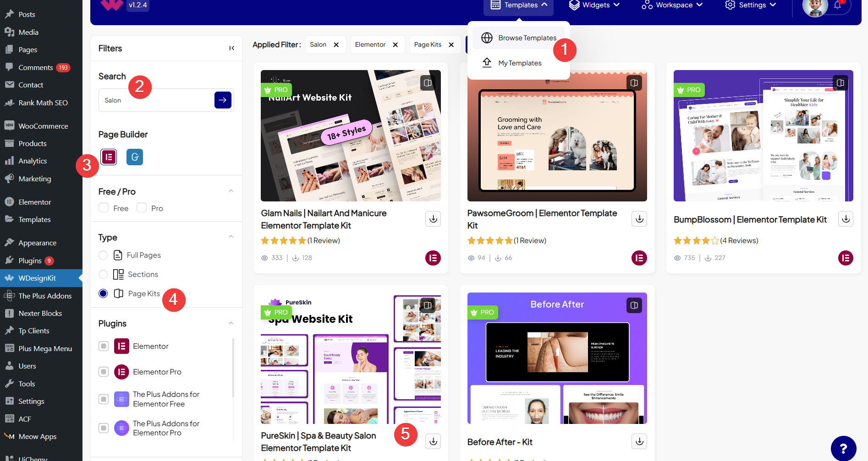Download the Before After kit
The width and height of the screenshot is (868, 461).
[x=639, y=441]
